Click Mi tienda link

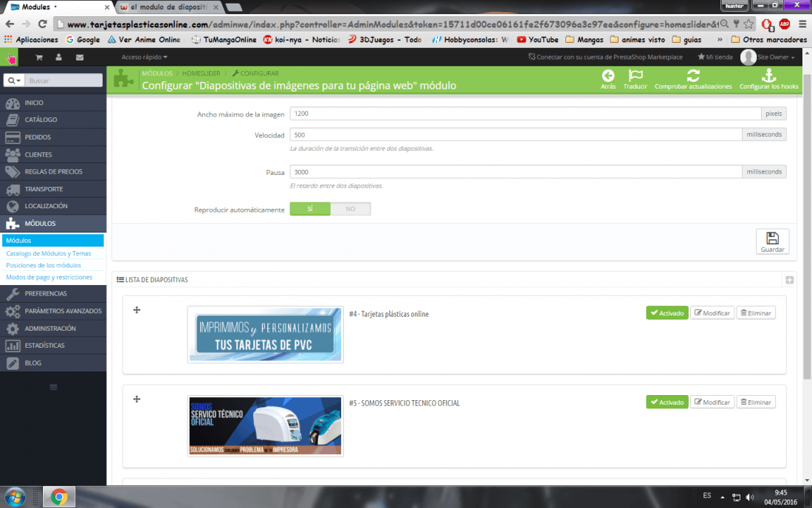click(x=715, y=57)
